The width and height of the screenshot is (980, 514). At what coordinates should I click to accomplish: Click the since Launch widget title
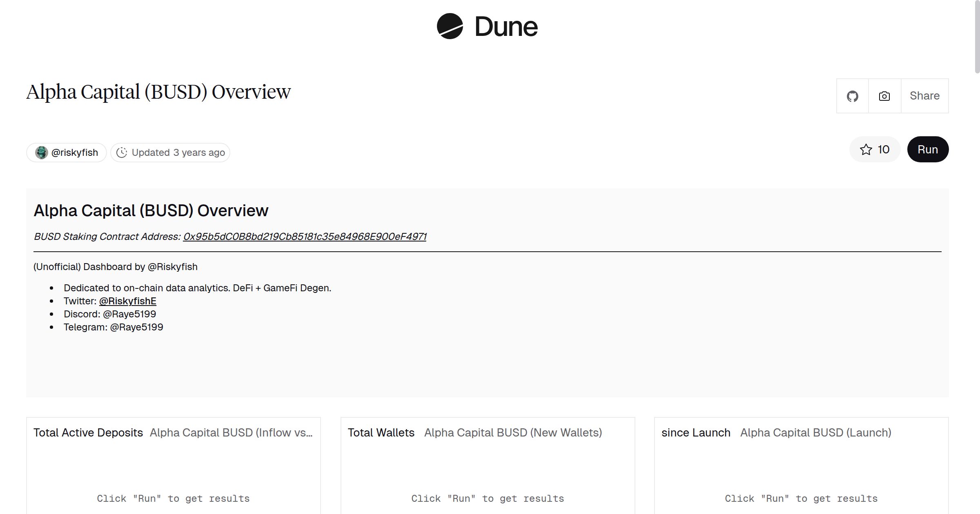click(696, 433)
